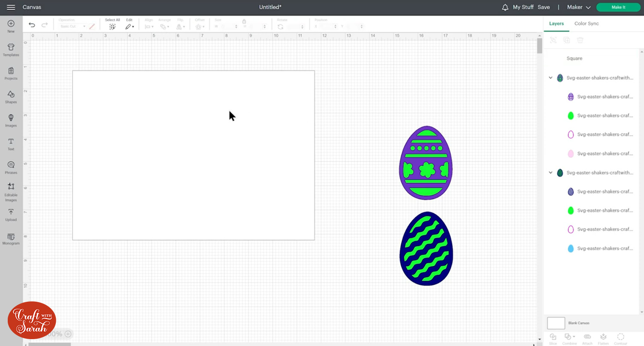Open the Templates panel
This screenshot has height=346, width=644.
11,50
